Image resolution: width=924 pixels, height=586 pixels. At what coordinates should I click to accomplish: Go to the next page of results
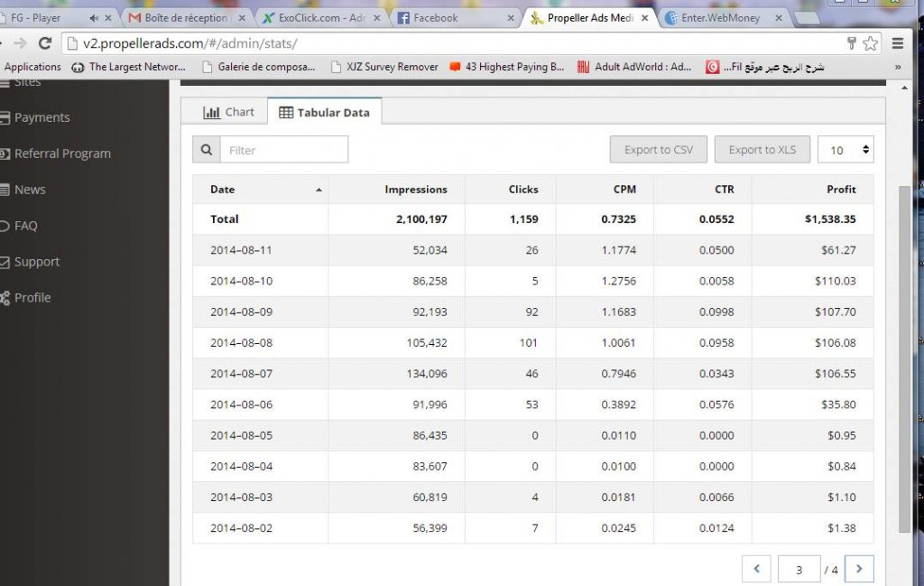click(859, 569)
